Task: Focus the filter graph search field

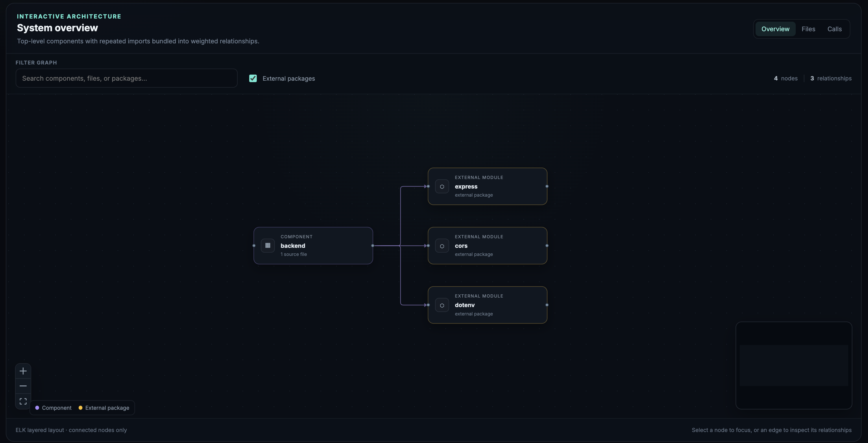Action: [x=126, y=78]
